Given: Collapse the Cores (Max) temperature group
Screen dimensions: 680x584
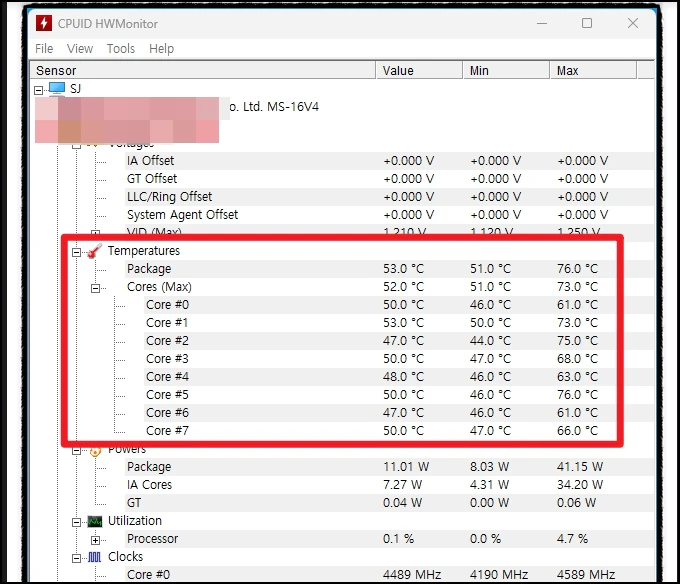Looking at the screenshot, I should pos(95,288).
